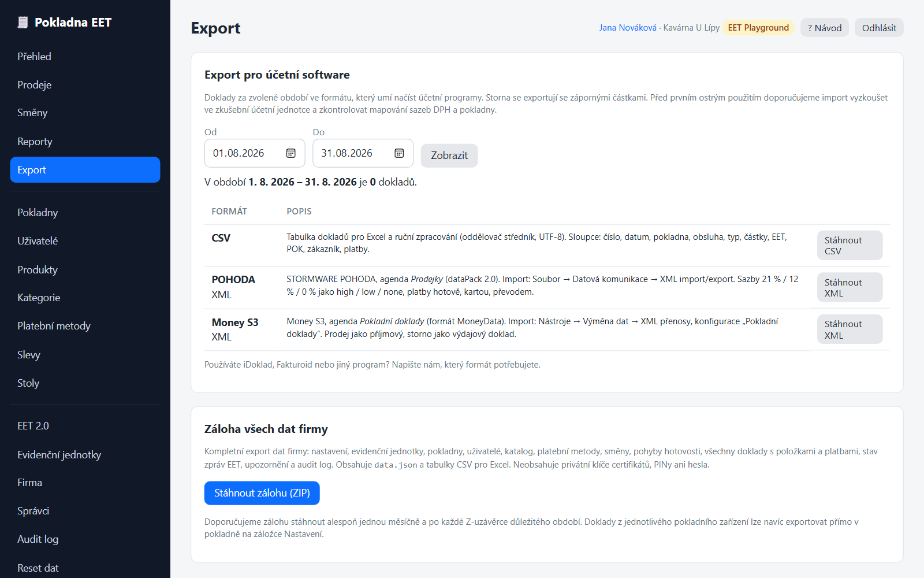Open EET 2.0 section

85,426
